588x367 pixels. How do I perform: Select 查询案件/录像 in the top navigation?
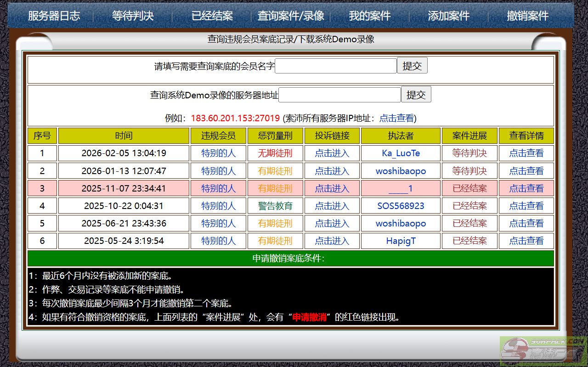(291, 16)
